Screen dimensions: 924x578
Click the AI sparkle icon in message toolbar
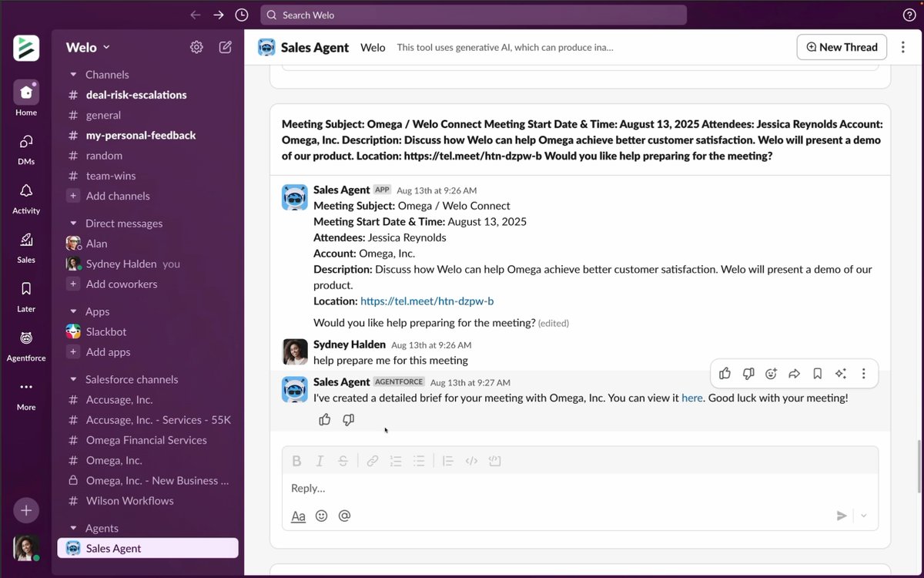pos(840,374)
